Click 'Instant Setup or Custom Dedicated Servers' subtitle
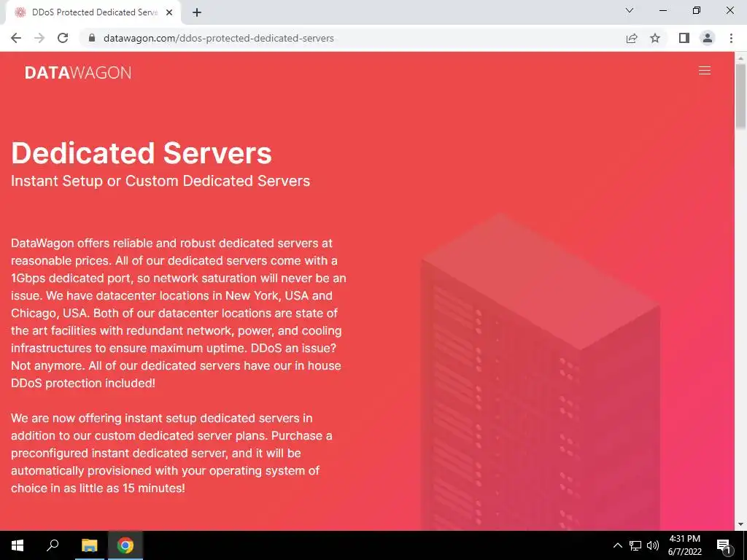 tap(160, 181)
